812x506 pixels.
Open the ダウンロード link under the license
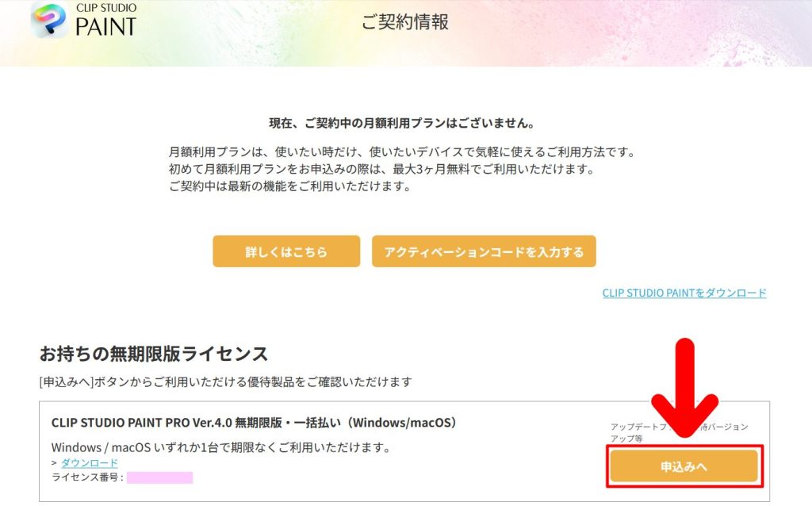point(90,463)
